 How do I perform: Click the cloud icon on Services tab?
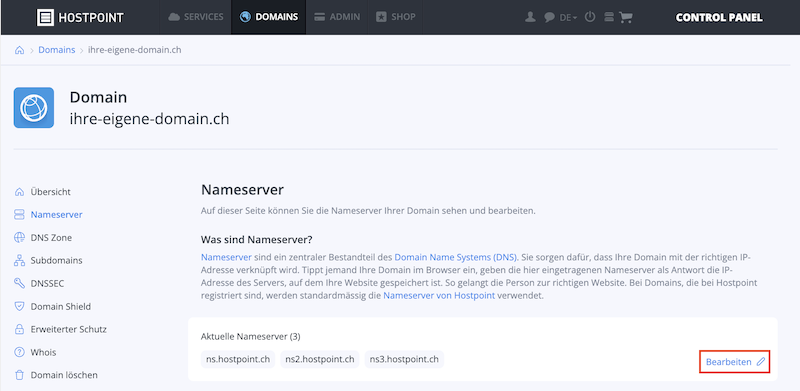coord(174,17)
